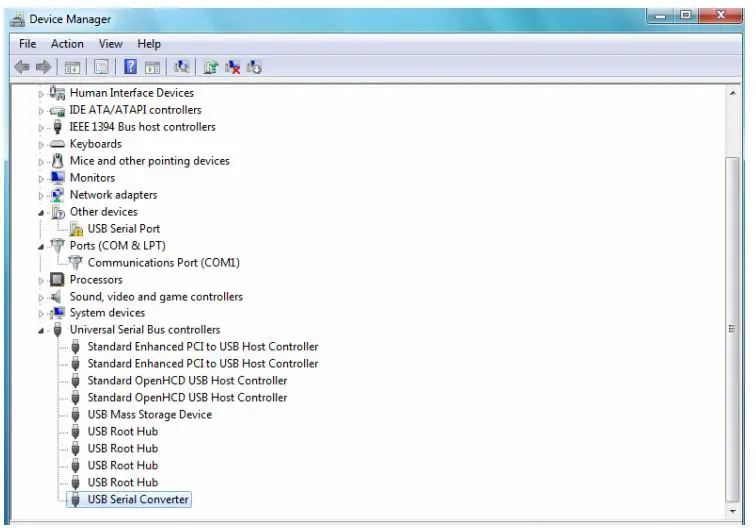
Task: Click the Other devices category icon
Action: coord(58,212)
